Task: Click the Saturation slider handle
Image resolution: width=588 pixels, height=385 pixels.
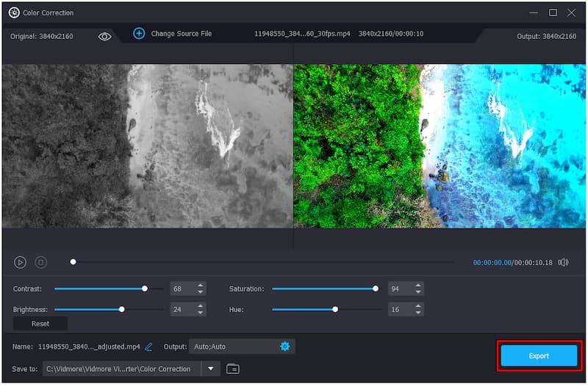Action: click(376, 289)
